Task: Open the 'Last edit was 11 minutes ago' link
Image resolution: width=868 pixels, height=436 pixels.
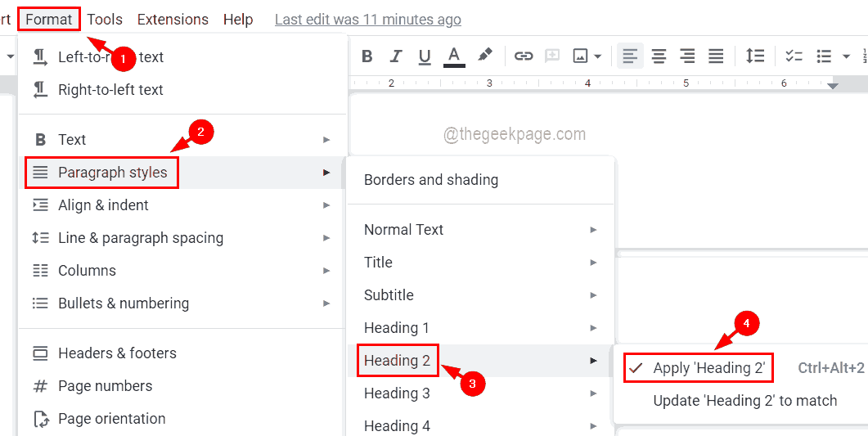Action: [x=368, y=20]
